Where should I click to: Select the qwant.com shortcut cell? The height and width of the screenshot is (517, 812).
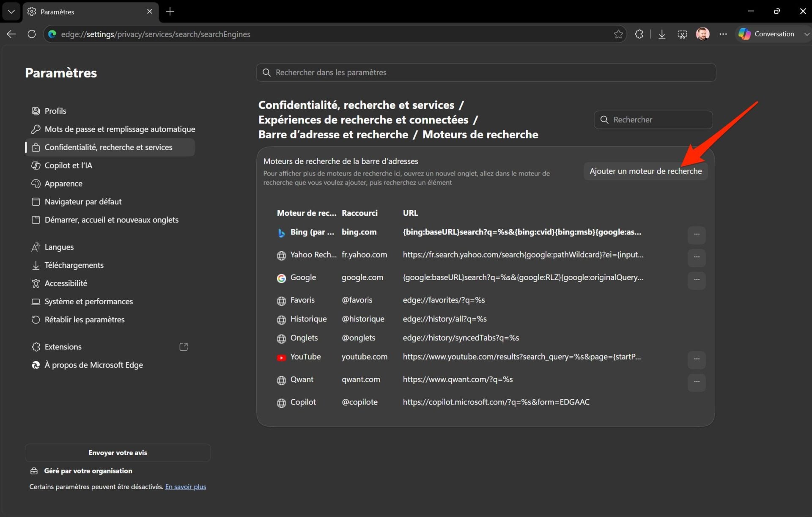click(361, 379)
